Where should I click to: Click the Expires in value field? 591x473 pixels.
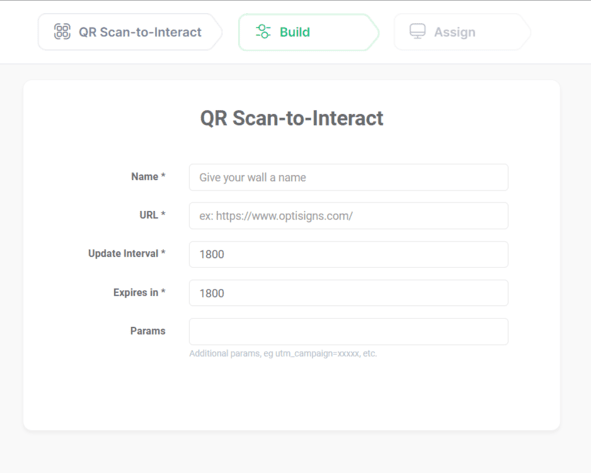[349, 293]
